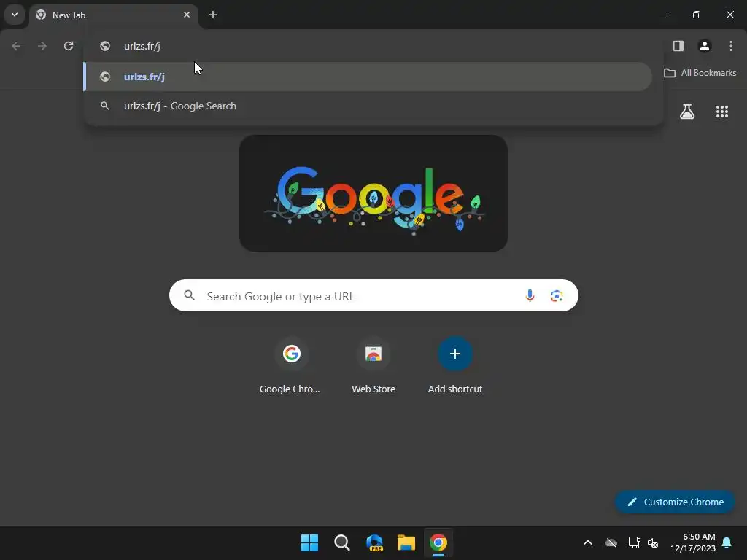This screenshot has height=560, width=747.
Task: Launch Microsoft Edge PRE from taskbar
Action: pos(374,542)
